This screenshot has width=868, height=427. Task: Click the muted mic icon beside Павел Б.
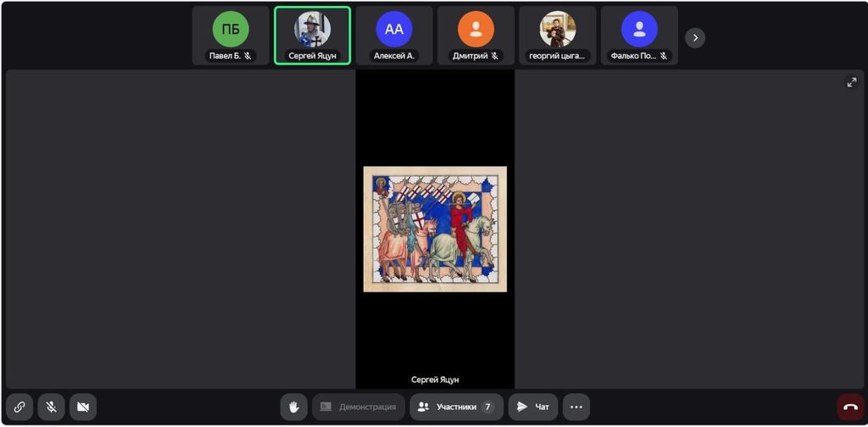point(248,56)
